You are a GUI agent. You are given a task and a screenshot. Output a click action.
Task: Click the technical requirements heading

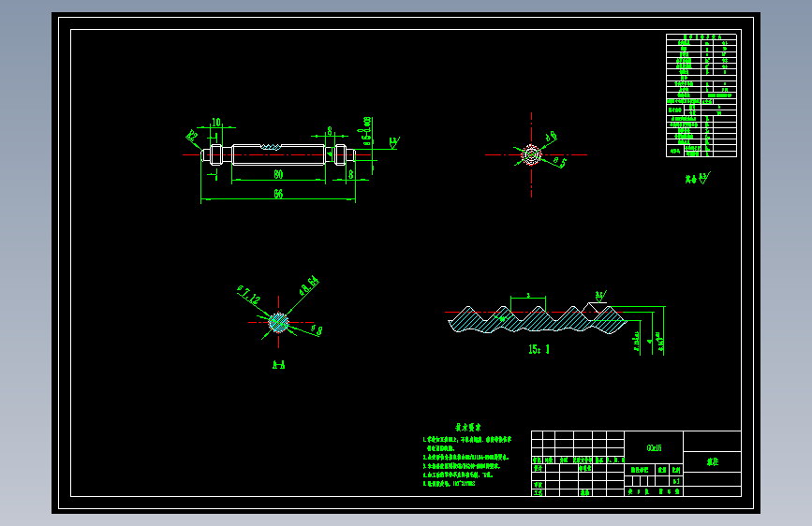pyautogui.click(x=468, y=428)
